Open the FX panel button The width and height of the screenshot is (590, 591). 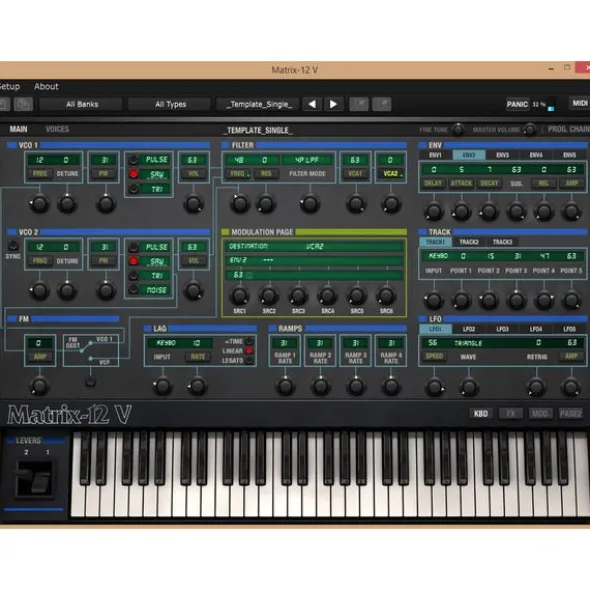coord(510,414)
